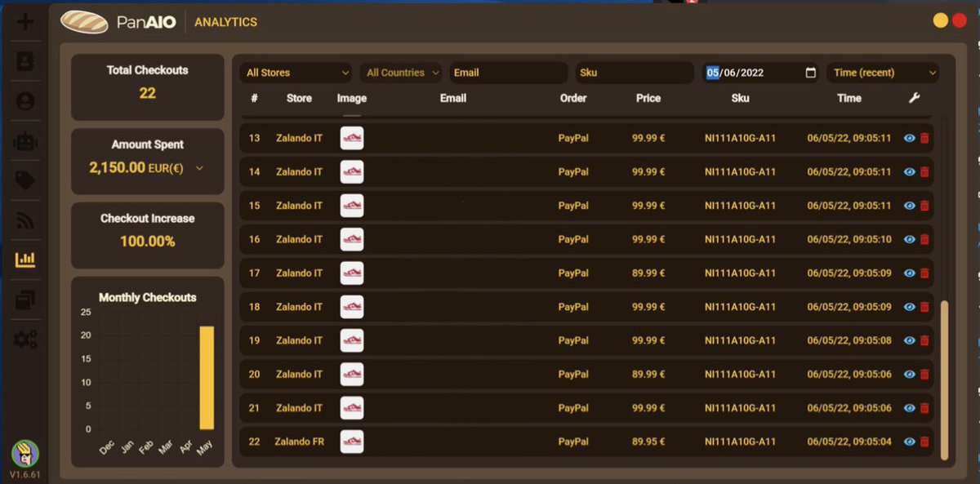980x484 pixels.
Task: Toggle eye visibility on row 16
Action: [x=910, y=239]
